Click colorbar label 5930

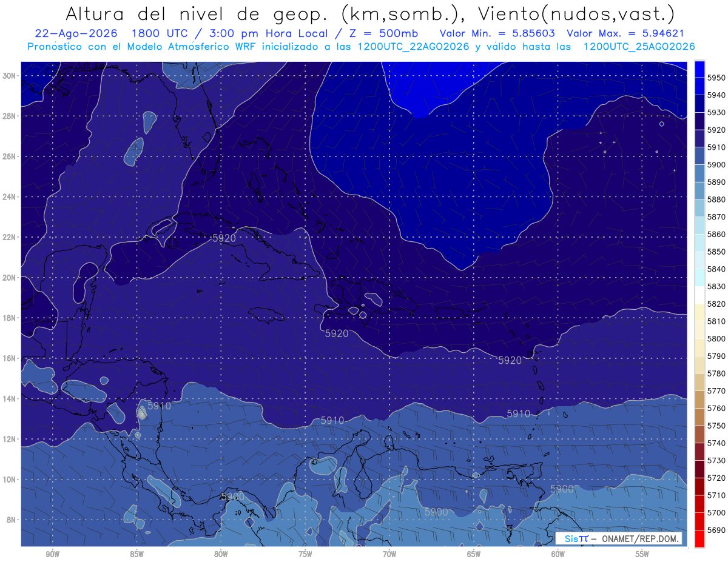pos(716,113)
